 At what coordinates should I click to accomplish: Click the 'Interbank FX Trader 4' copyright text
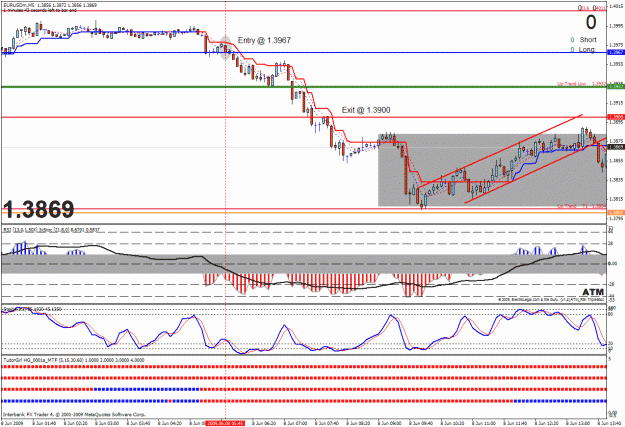click(x=75, y=414)
